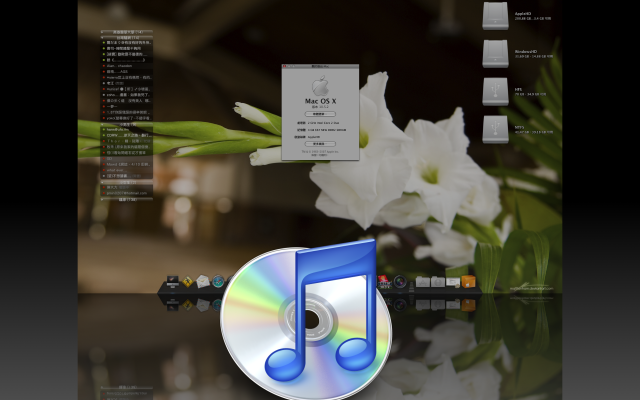Screen dimensions: 640x400
Task: Open the orange box icon in Dock
Action: click(468, 282)
